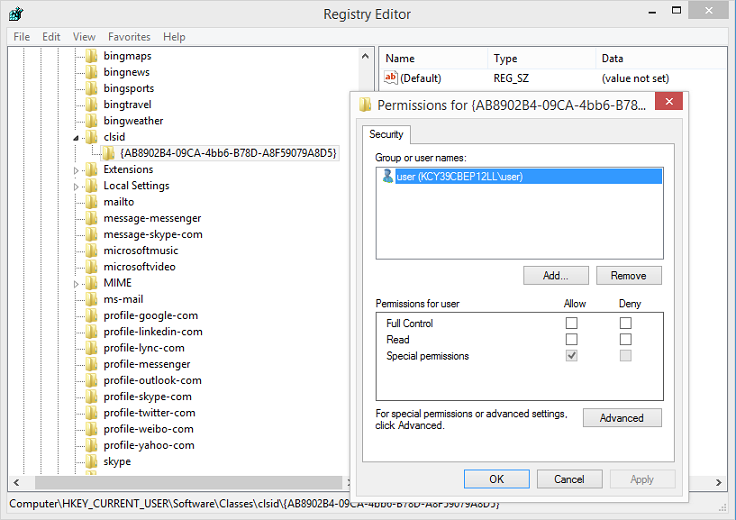Open the Favorites menu

(129, 37)
